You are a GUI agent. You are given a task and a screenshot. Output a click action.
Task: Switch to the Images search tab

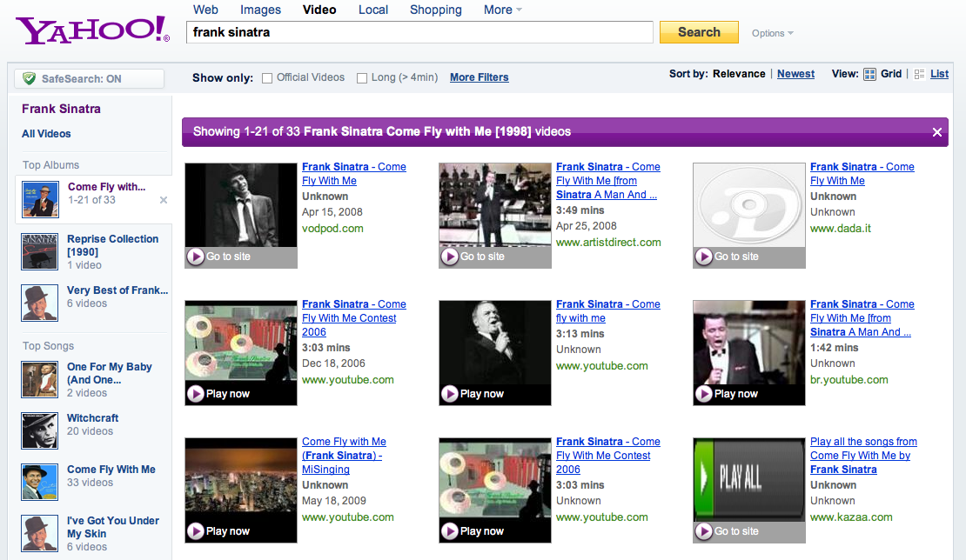tap(260, 10)
